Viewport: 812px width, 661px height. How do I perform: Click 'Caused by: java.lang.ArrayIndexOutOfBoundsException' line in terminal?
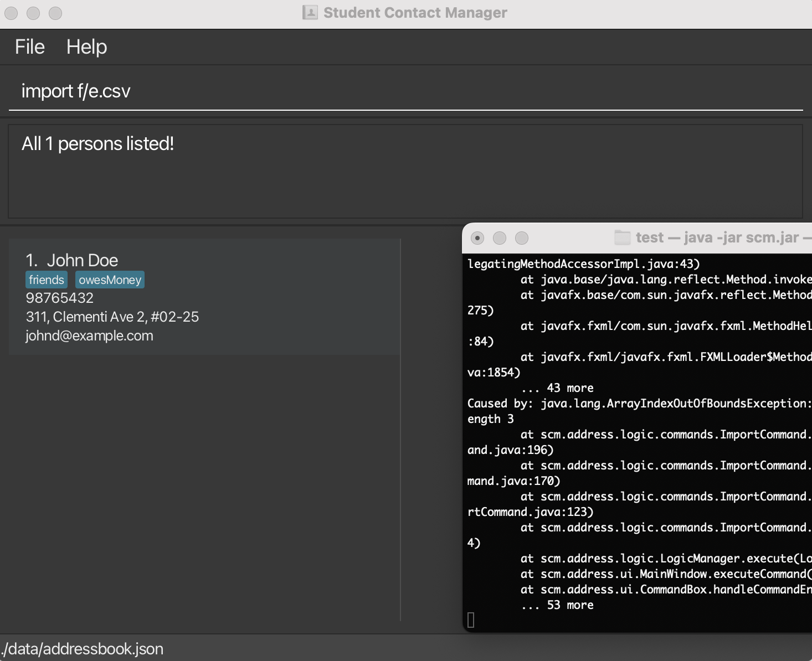[x=640, y=404]
